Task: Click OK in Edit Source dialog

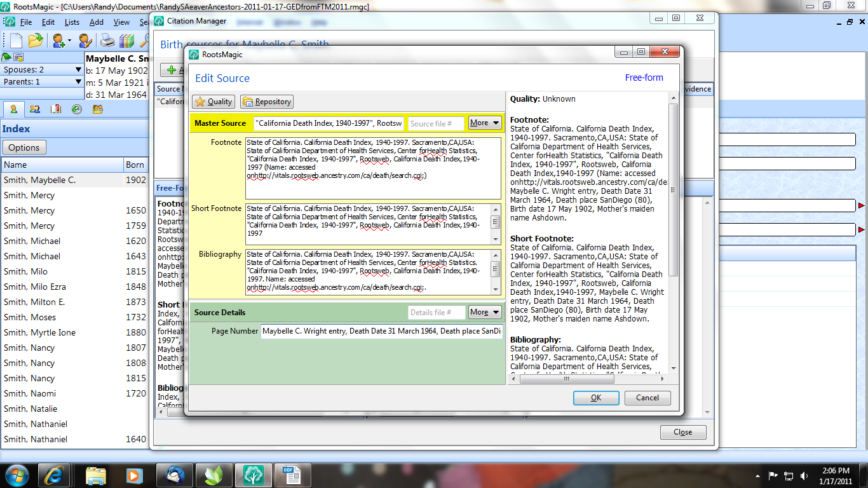Action: coord(596,398)
